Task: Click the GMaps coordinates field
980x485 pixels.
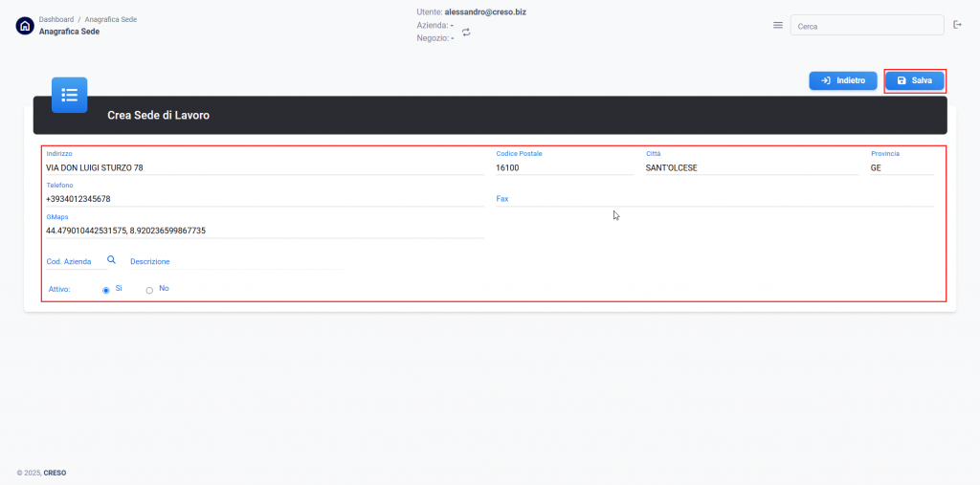Action: (264, 231)
